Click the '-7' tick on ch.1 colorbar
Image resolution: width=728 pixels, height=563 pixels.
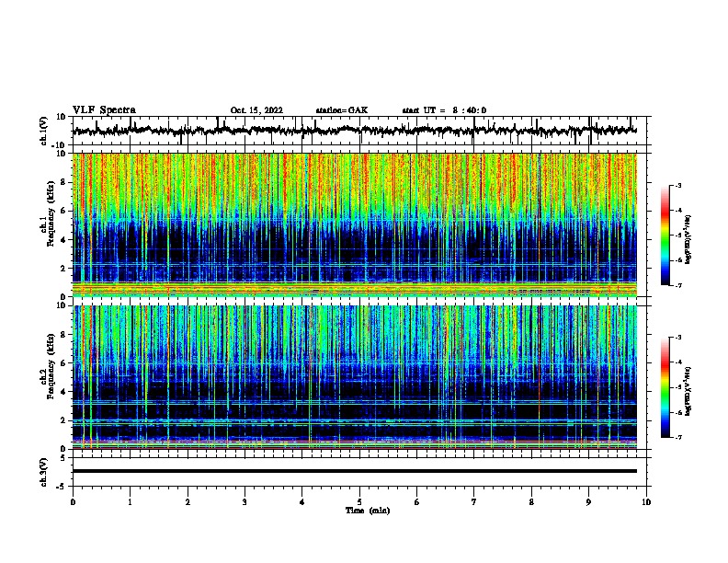(678, 285)
